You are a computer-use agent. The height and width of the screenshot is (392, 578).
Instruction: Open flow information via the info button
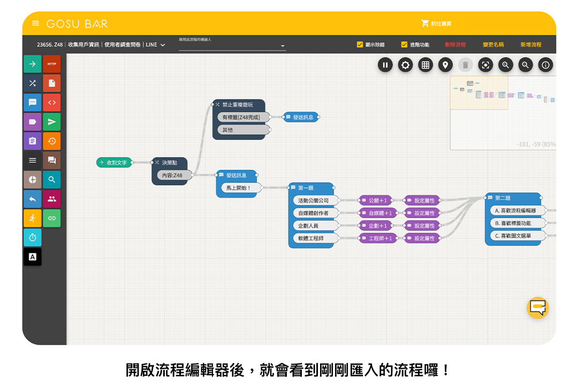545,65
